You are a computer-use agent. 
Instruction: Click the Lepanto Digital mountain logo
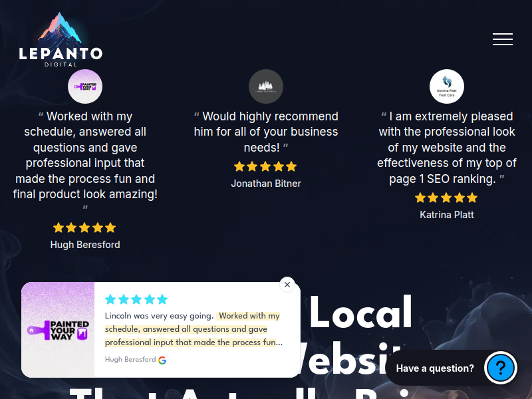click(61, 40)
